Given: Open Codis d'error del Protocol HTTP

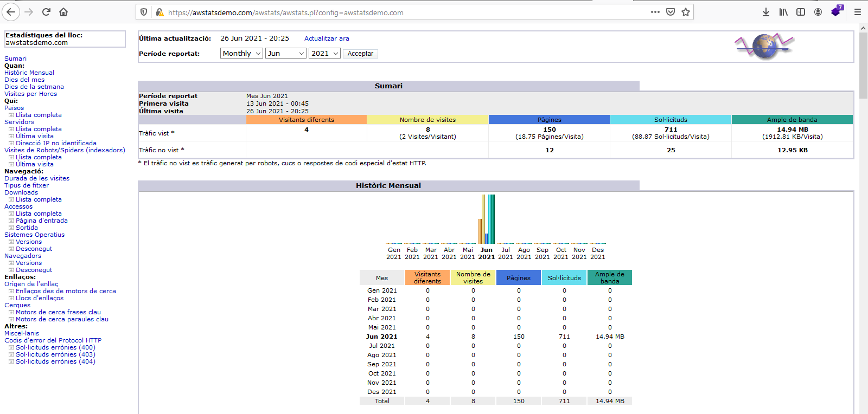Looking at the screenshot, I should (53, 340).
